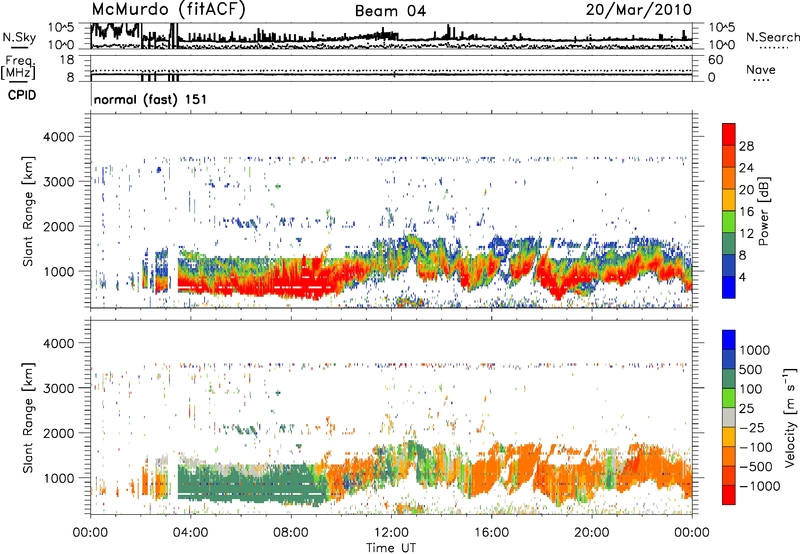Click the 'N.Sky' legend label
800x554 pixels.
click(x=19, y=37)
